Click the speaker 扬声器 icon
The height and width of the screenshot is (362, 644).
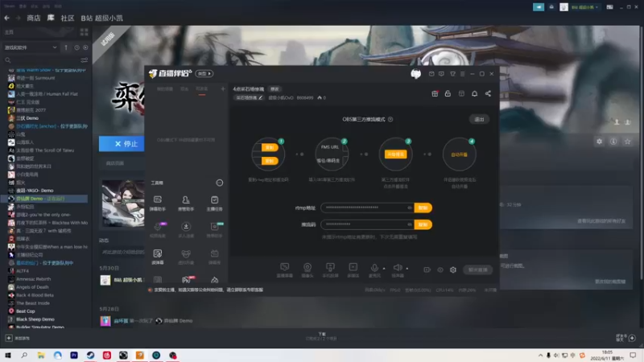pos(398,269)
